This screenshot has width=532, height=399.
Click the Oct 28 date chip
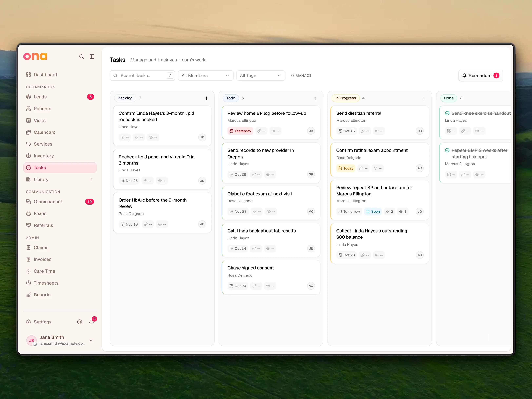pos(238,174)
